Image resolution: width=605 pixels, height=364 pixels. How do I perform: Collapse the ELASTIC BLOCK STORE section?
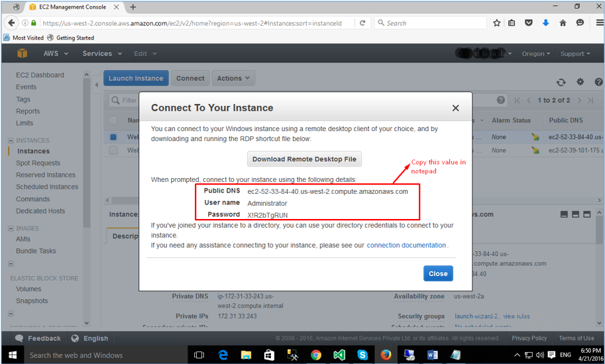click(11, 264)
